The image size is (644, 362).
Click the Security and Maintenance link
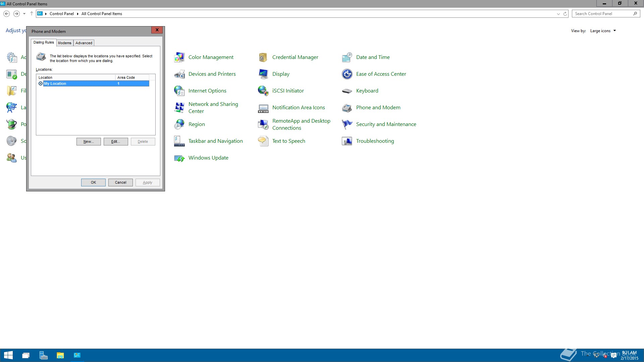pos(386,124)
